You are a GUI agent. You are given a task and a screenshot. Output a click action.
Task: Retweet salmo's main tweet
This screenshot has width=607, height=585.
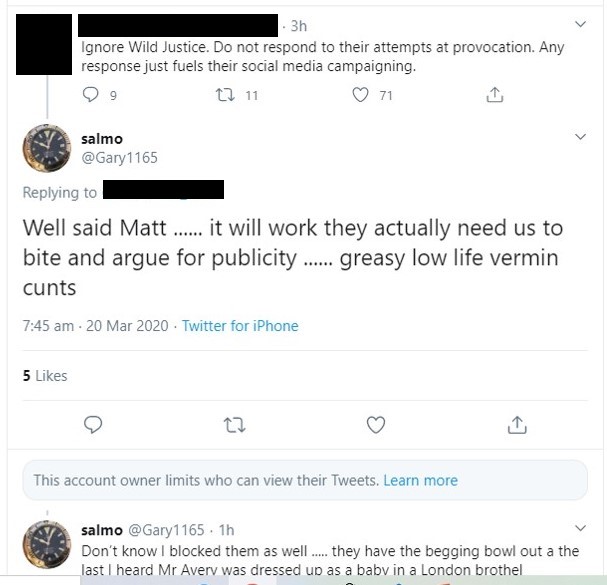[x=234, y=425]
